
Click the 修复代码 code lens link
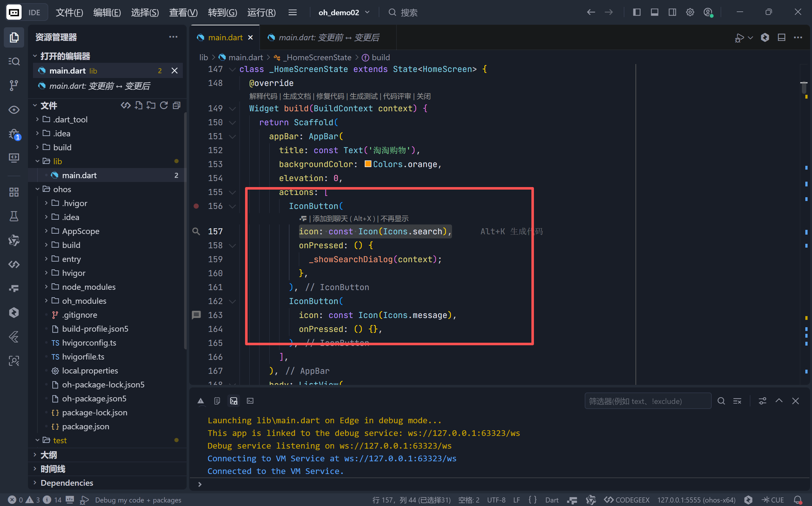330,96
